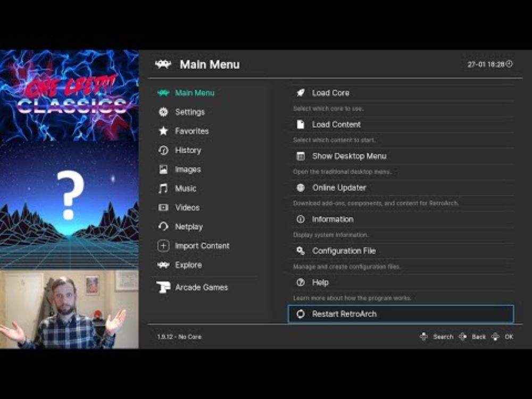Open the Settings sidebar entry
The height and width of the screenshot is (399, 532).
coord(190,112)
